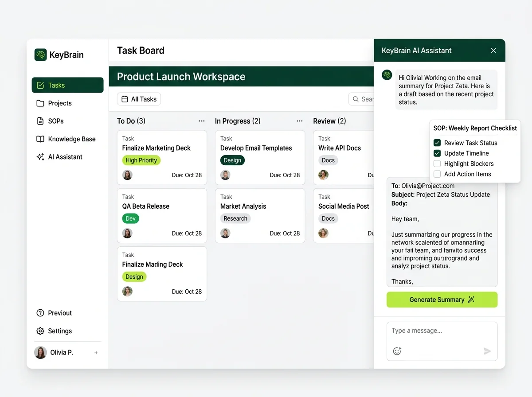Click the Subject line Project Zeta Status Update

[x=441, y=195]
